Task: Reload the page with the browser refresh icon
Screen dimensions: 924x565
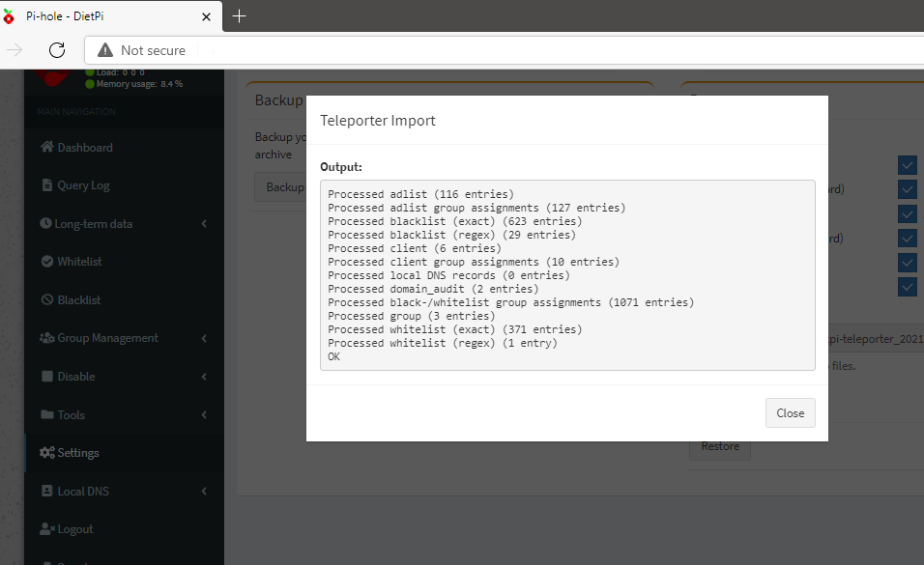Action: (x=57, y=50)
